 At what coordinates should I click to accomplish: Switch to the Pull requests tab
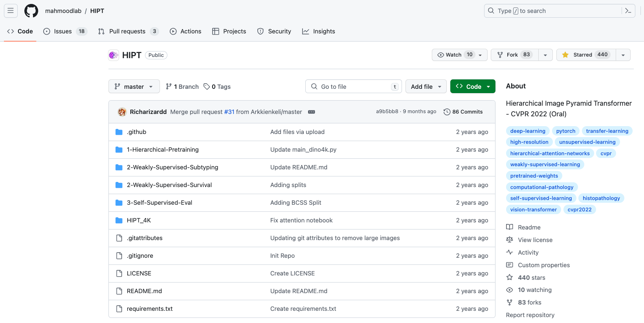(128, 31)
